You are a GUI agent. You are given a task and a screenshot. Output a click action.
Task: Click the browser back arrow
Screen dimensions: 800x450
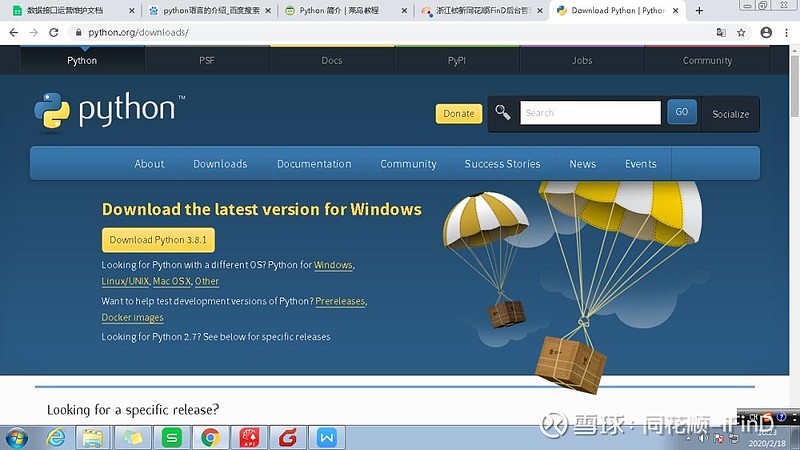click(x=14, y=32)
